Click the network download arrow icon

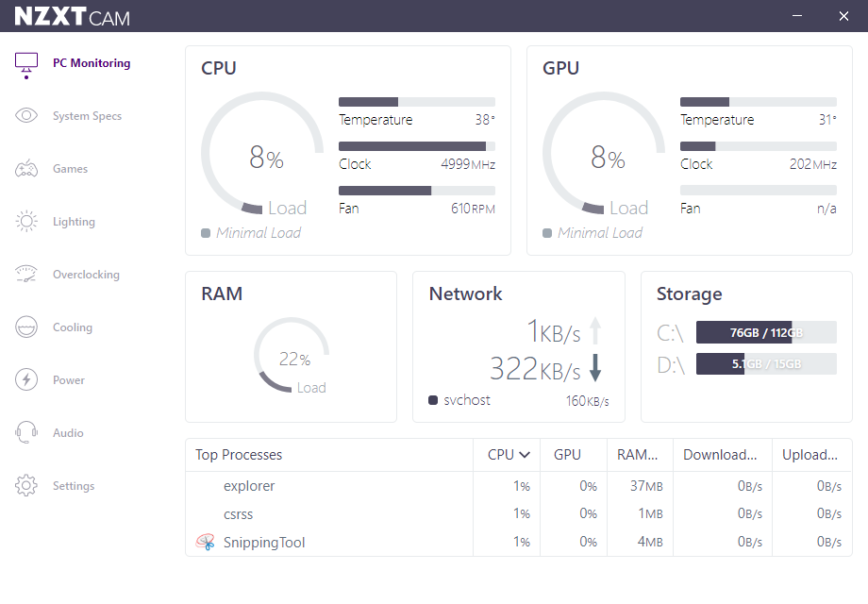[x=595, y=368]
